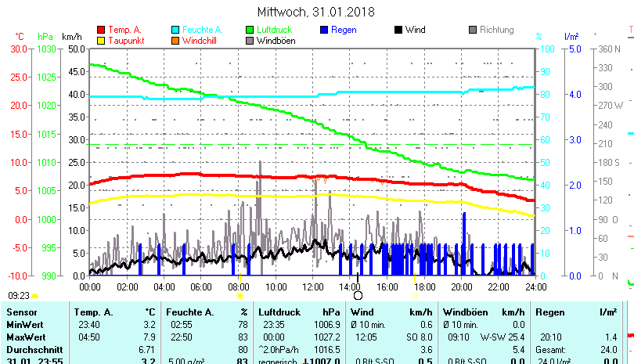Click the red Temp. A. legend swatch

(x=101, y=30)
